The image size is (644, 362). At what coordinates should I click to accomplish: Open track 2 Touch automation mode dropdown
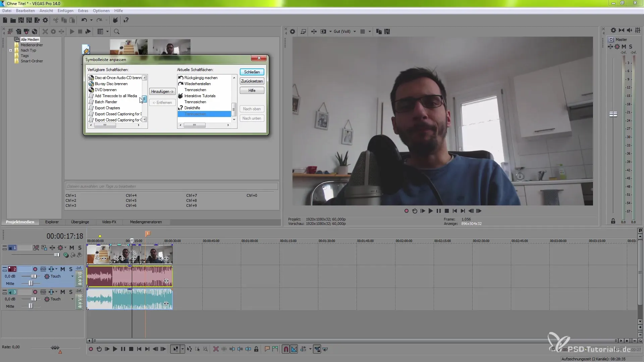tap(72, 277)
